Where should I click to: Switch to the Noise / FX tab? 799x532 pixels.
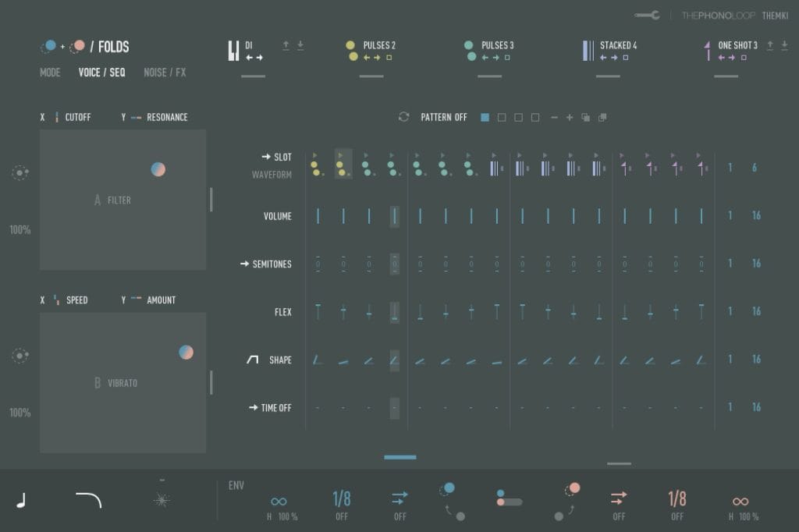pos(165,73)
